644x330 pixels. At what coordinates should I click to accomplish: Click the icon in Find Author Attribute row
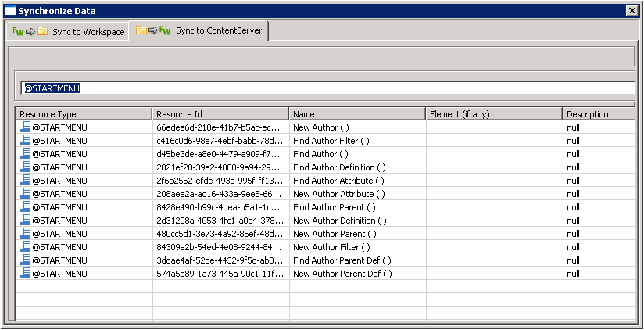point(25,180)
